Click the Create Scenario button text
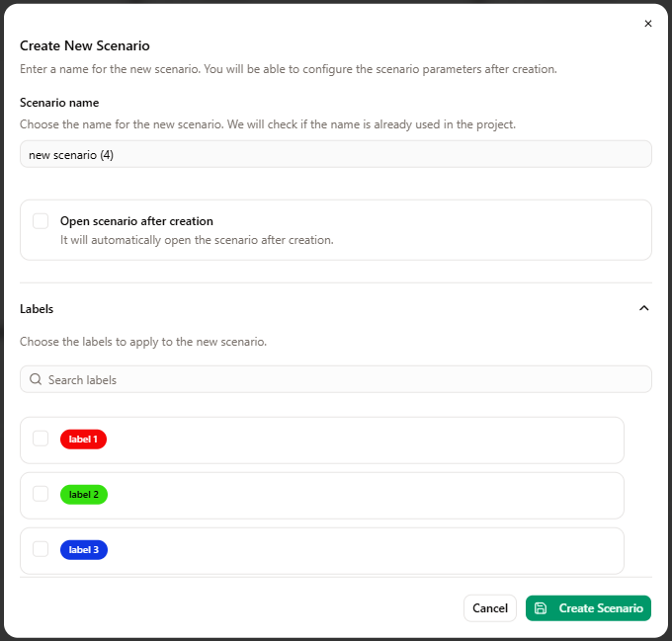 (601, 608)
